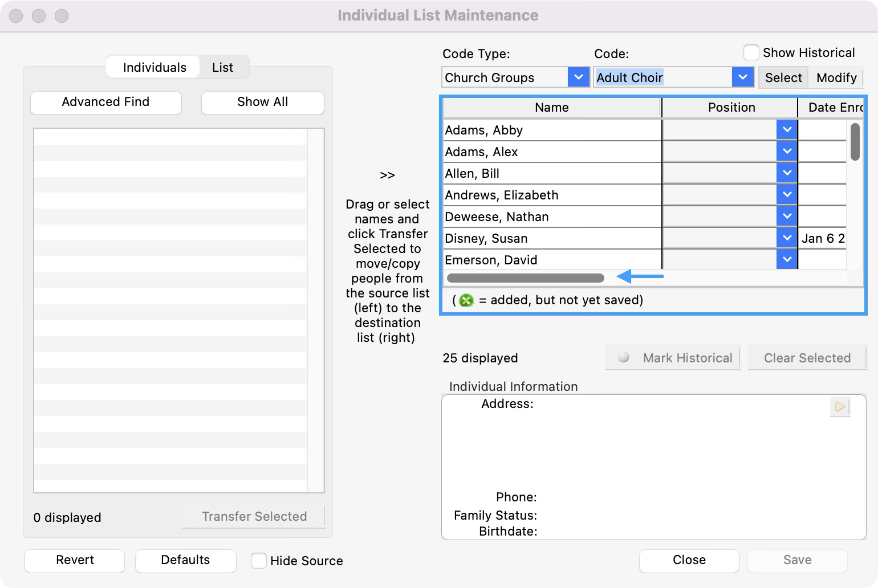Open Position dropdown for Disney, Susan

coord(787,238)
